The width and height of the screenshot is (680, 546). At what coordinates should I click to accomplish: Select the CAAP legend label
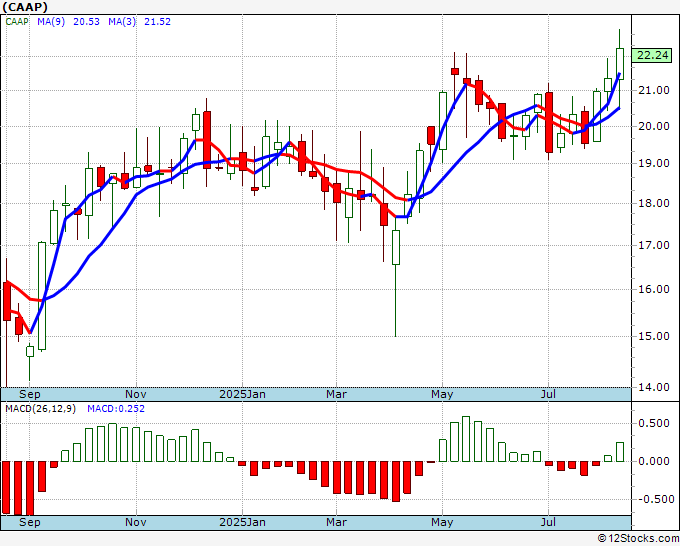tap(17, 22)
